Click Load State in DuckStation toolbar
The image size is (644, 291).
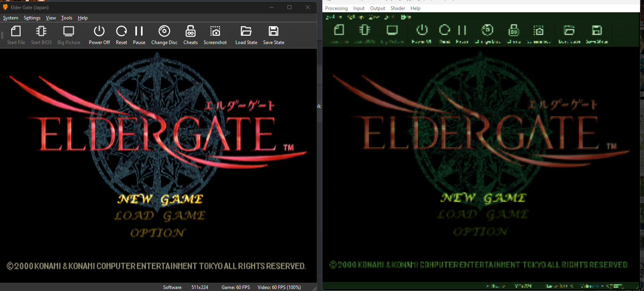pos(246,35)
